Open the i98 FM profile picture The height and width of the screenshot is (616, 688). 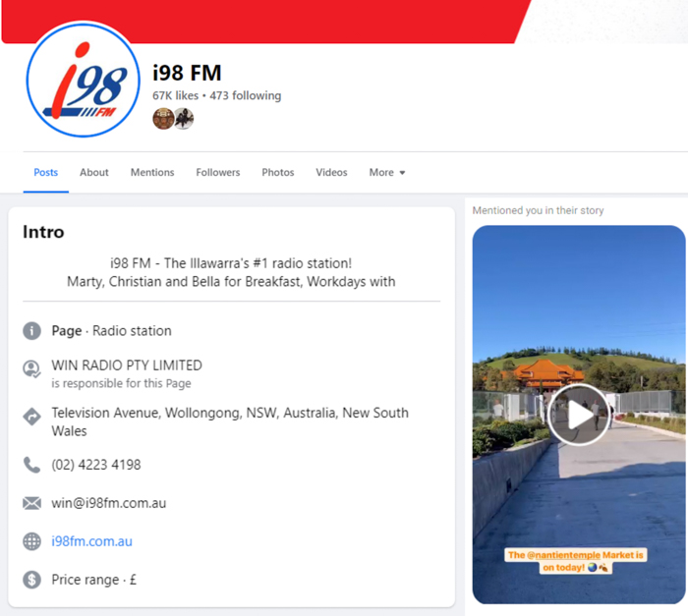click(x=84, y=80)
